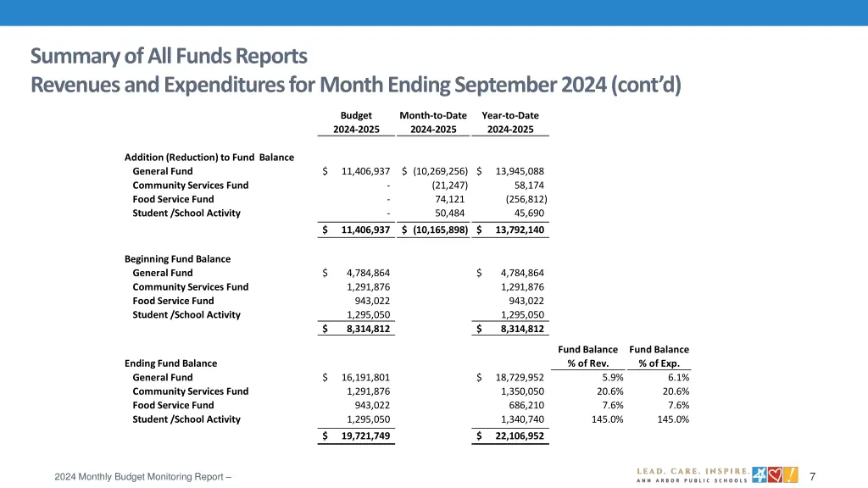Click the "45,690" Student Activity value
This screenshot has width=868, height=488.
pos(529,213)
